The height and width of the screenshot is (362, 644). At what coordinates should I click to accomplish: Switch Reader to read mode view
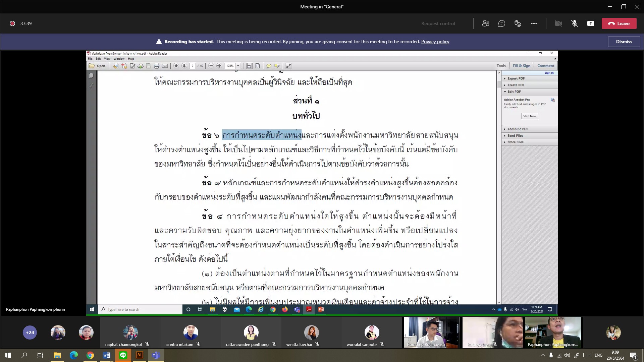click(x=288, y=66)
